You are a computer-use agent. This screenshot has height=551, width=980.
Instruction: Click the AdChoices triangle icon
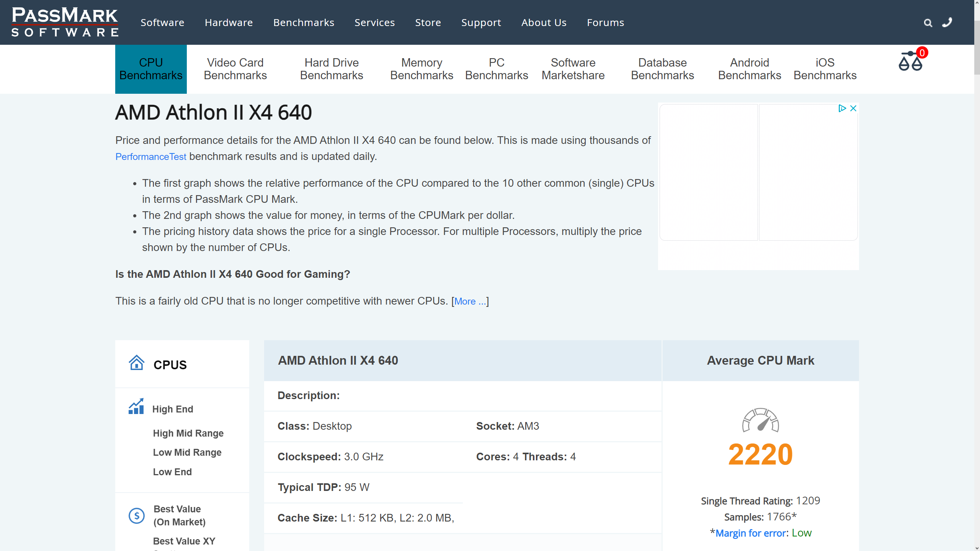tap(842, 108)
